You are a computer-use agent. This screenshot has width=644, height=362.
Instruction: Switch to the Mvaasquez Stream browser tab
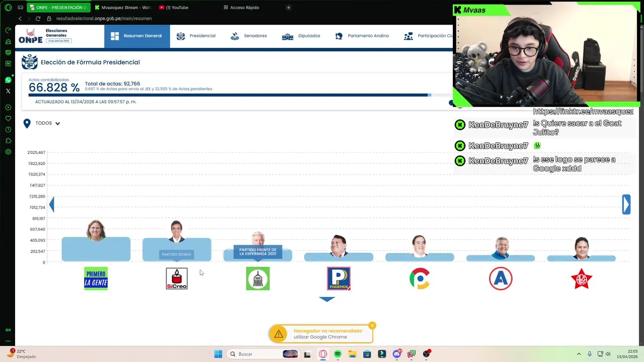(x=123, y=8)
